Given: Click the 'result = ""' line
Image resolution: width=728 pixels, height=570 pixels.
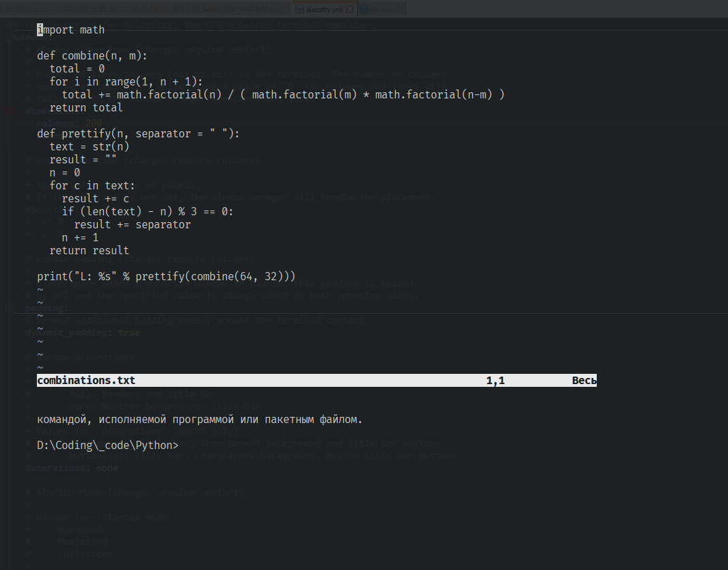Looking at the screenshot, I should pos(83,160).
